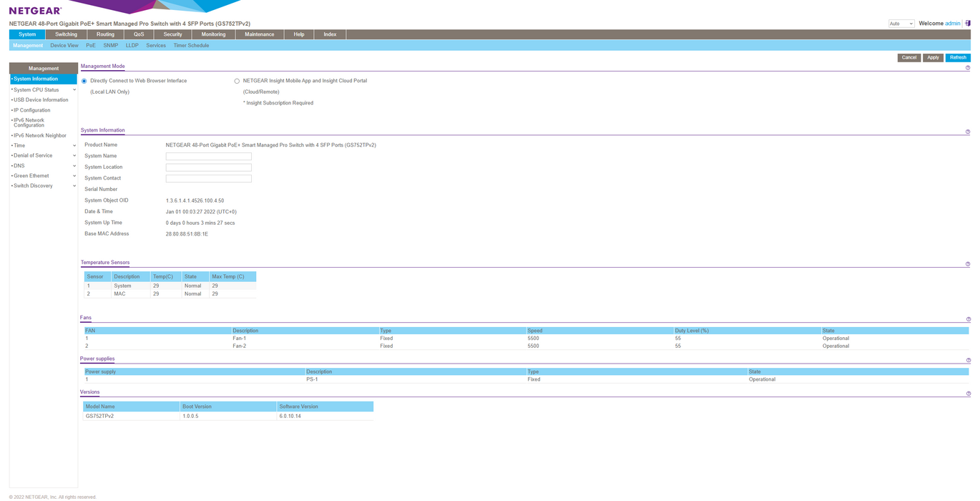Open help icon for System Information section
980x501 pixels.
pyautogui.click(x=968, y=132)
